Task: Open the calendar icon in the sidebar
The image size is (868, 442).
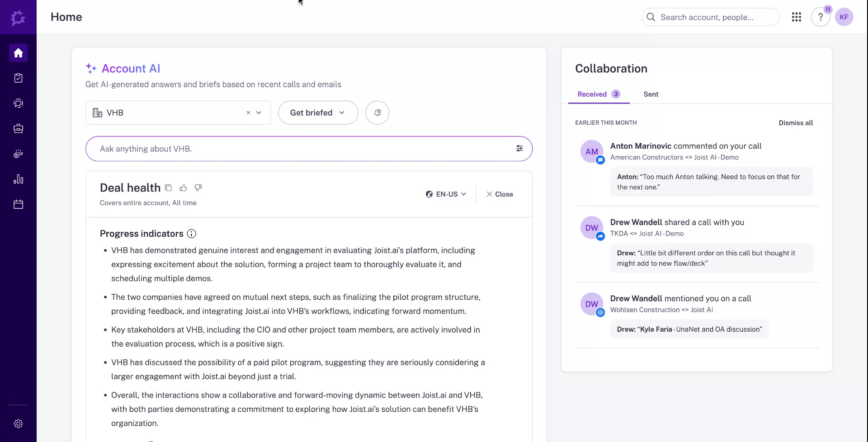Action: click(18, 204)
